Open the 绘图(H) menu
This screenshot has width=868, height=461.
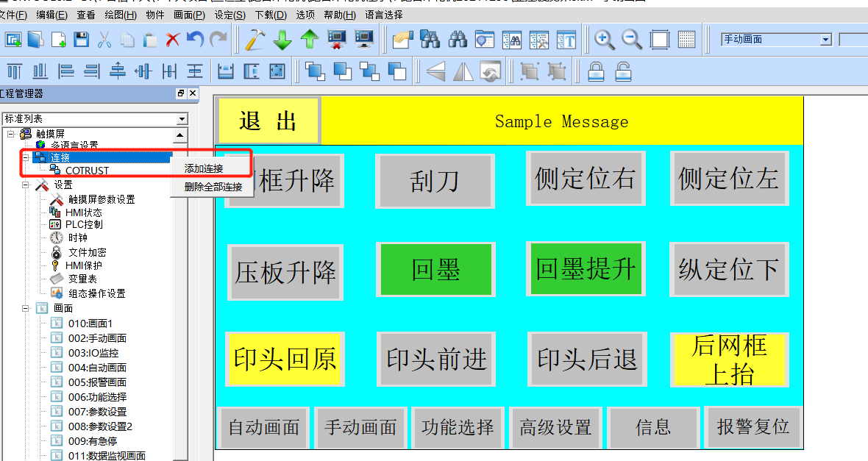[x=121, y=15]
